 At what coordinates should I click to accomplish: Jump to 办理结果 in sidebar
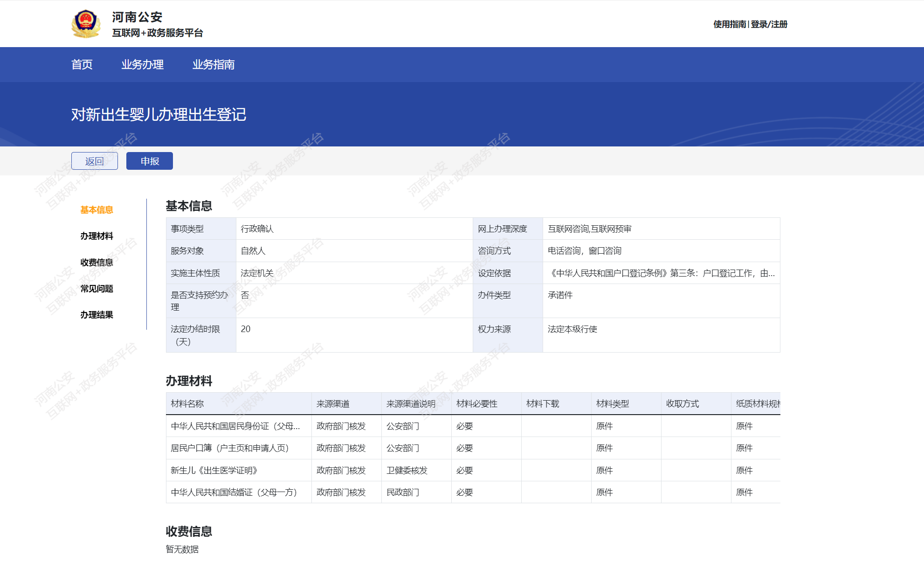97,315
